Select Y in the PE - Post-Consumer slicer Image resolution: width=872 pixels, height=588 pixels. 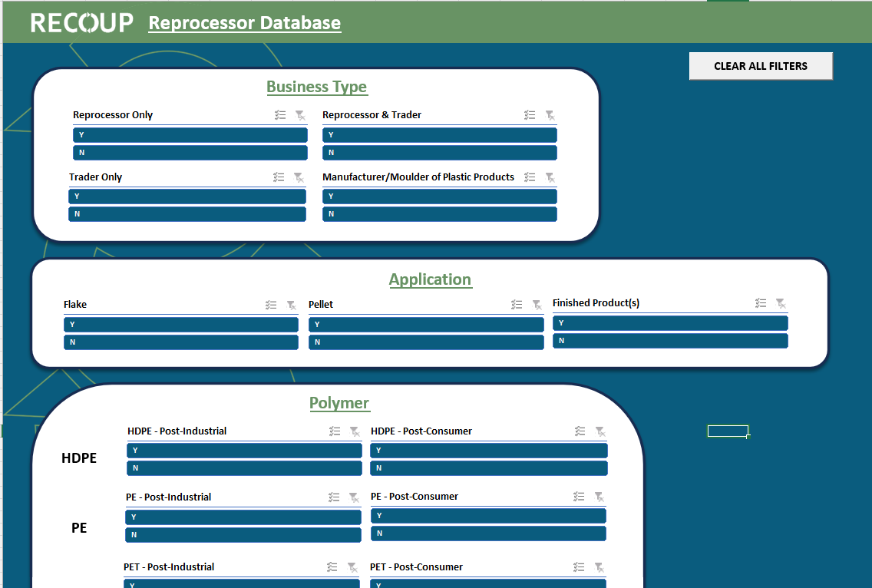pos(488,516)
